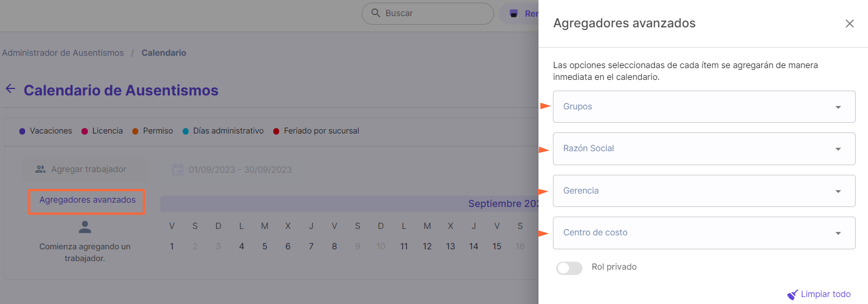Viewport: 868px width, 304px height.
Task: Toggle the Rol privado switch
Action: [x=569, y=268]
